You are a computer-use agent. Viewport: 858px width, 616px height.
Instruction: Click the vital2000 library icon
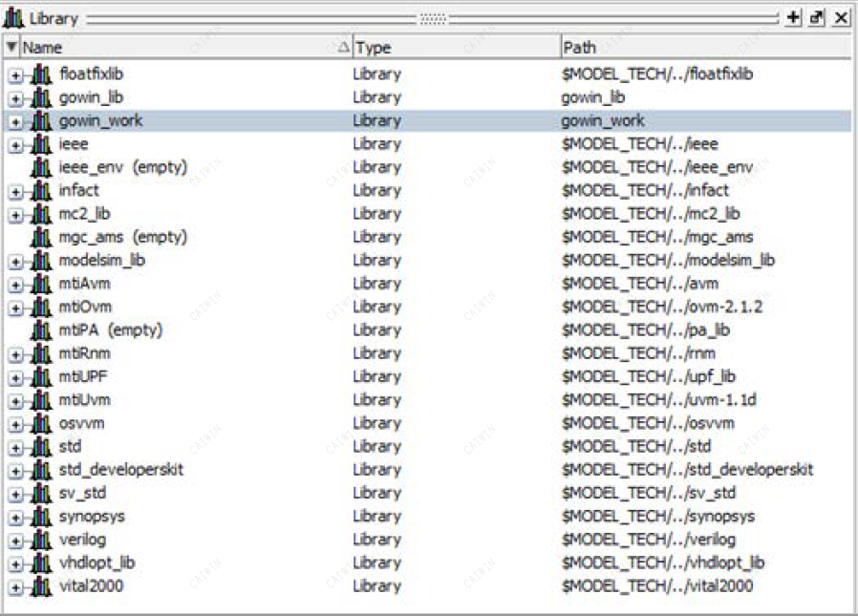[x=41, y=586]
